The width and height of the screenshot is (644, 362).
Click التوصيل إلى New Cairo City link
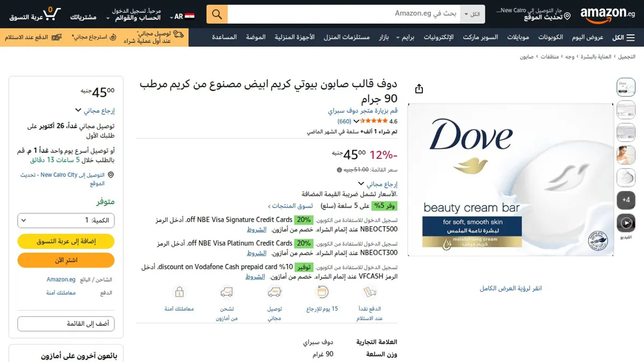click(62, 179)
